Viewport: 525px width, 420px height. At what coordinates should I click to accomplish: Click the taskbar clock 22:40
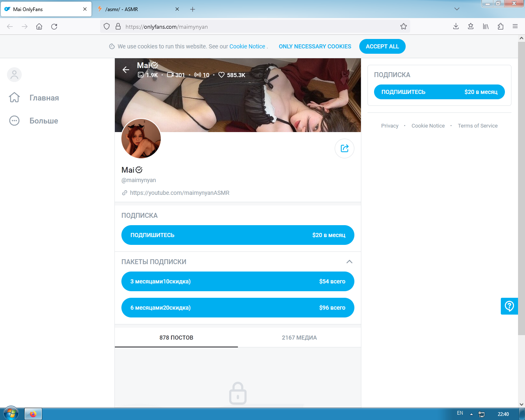point(503,414)
